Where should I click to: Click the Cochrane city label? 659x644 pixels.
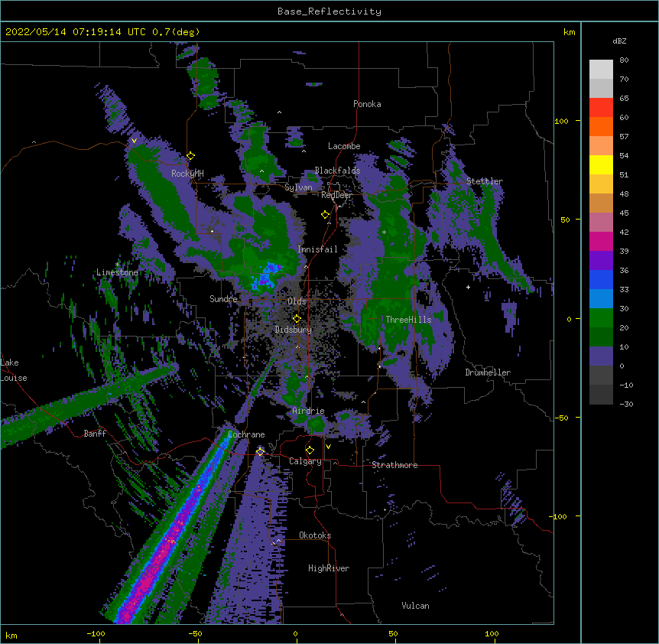246,434
